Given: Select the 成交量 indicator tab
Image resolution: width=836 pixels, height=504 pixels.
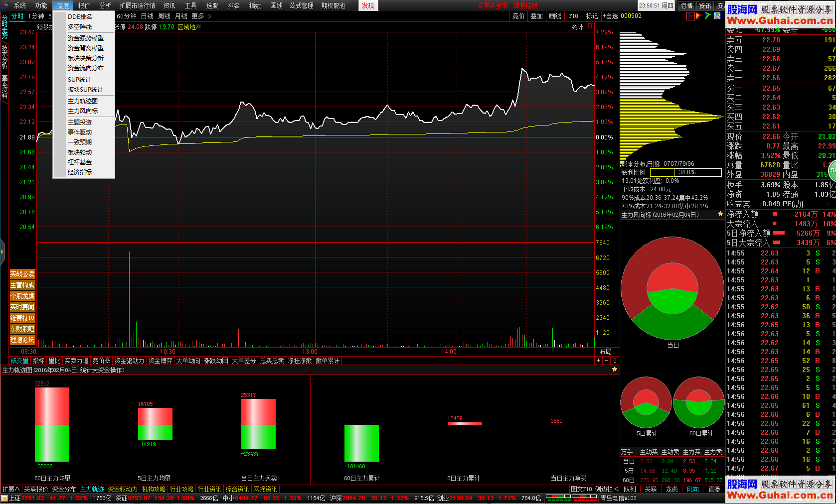Looking at the screenshot, I should point(20,361).
